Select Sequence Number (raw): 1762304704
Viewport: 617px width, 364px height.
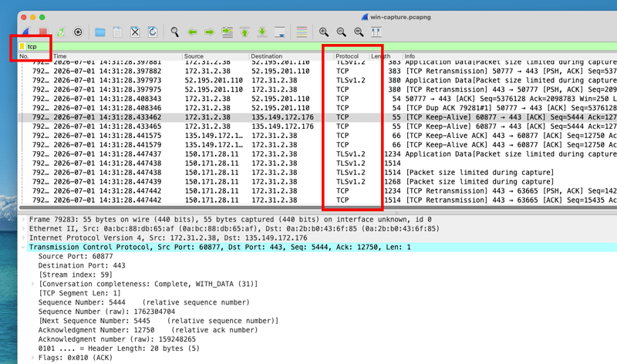coord(106,312)
